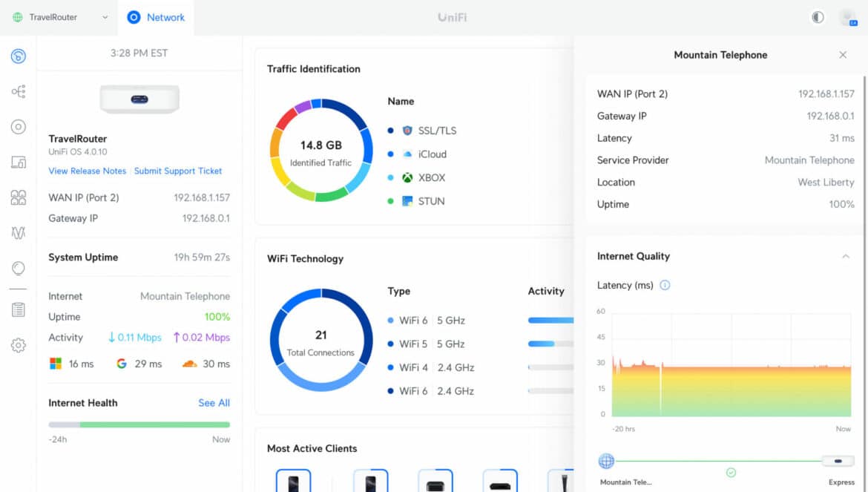Click the Mountain Telephone Internet value
Viewport: 868px width, 492px height.
185,296
